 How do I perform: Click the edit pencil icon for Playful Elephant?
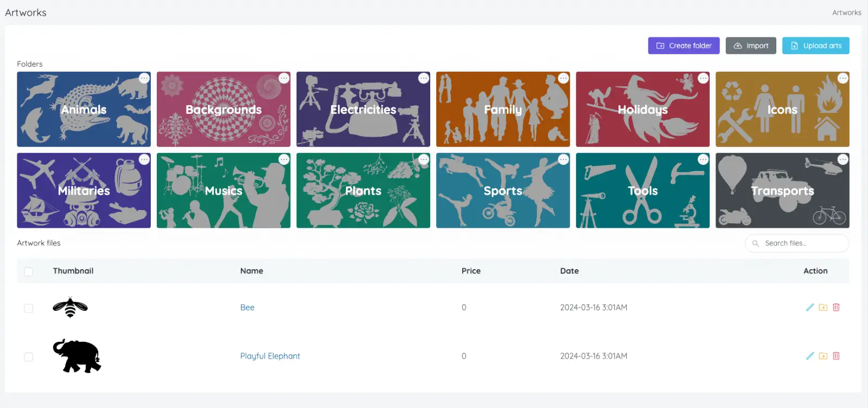[810, 356]
